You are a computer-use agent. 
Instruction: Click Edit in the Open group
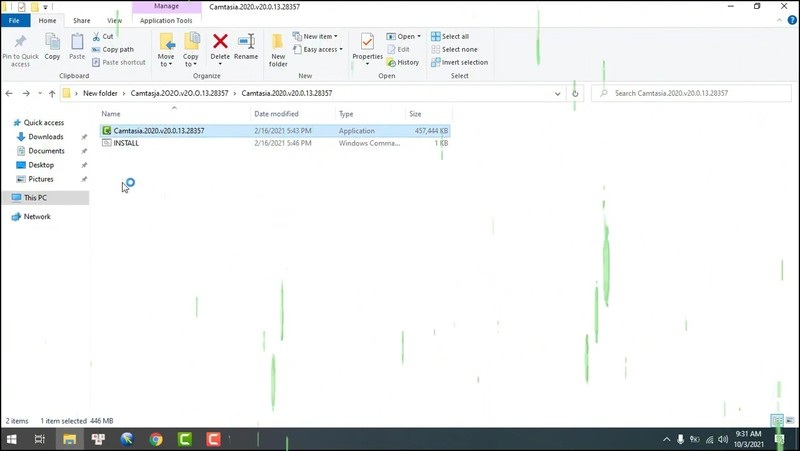pos(398,49)
